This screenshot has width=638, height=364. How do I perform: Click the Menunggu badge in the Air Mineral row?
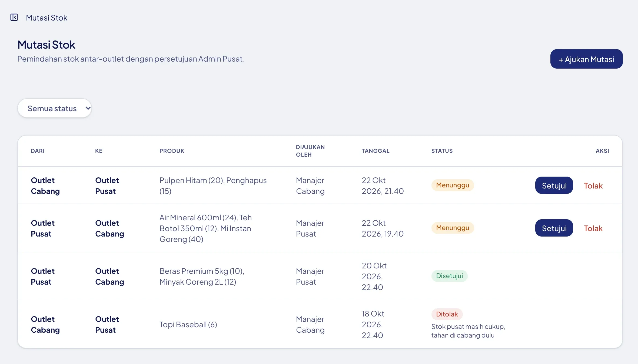pyautogui.click(x=453, y=228)
